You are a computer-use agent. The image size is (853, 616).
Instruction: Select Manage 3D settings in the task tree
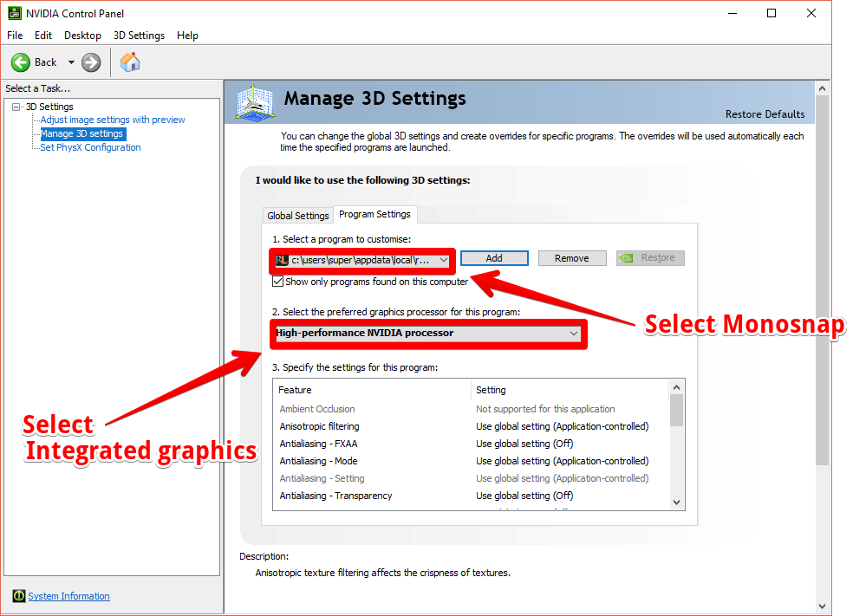point(82,133)
